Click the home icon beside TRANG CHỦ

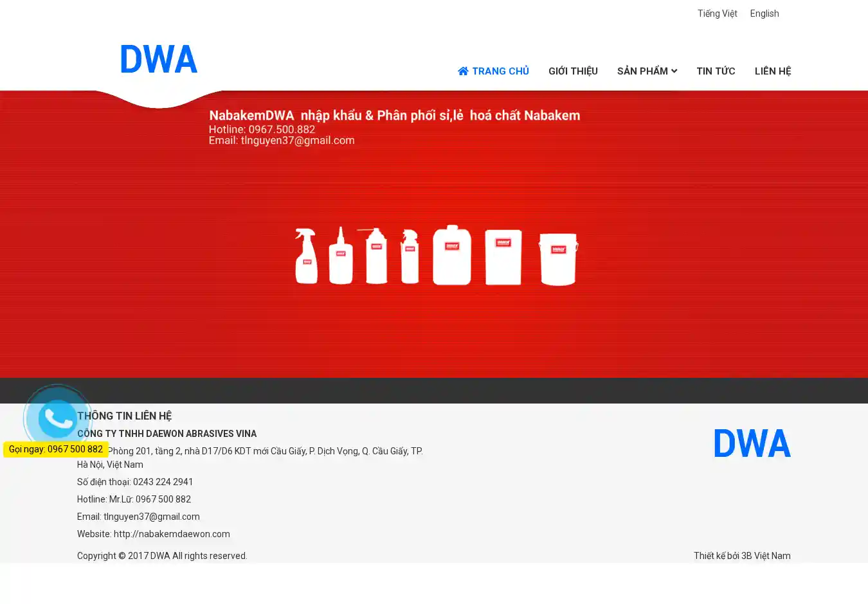(x=463, y=71)
